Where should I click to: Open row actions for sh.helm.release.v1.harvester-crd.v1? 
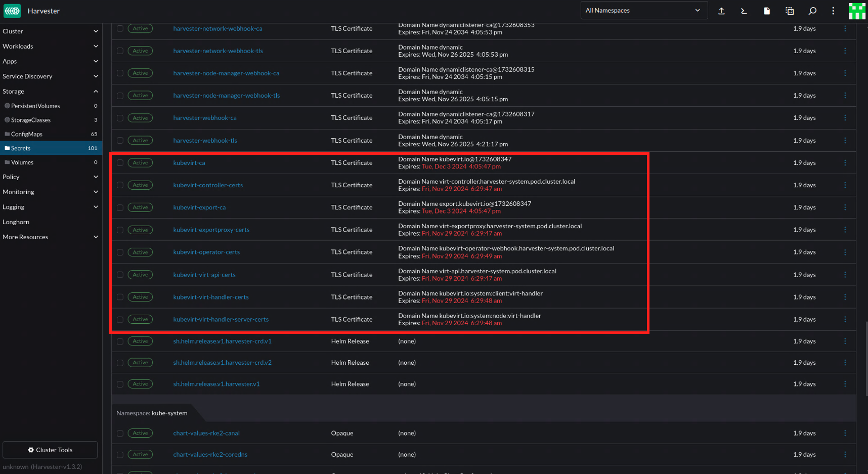point(845,341)
